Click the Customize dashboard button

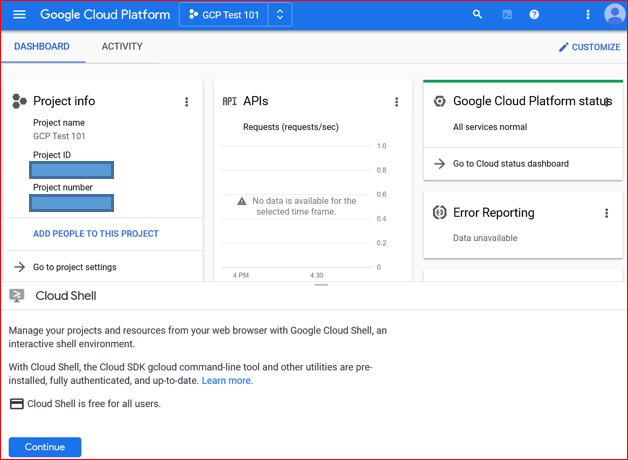[x=589, y=47]
